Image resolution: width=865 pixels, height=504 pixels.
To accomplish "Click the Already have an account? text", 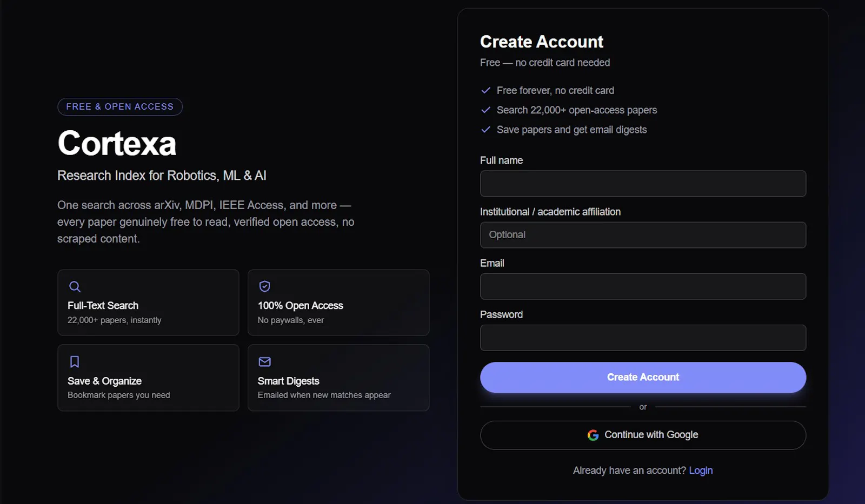I will tap(629, 471).
